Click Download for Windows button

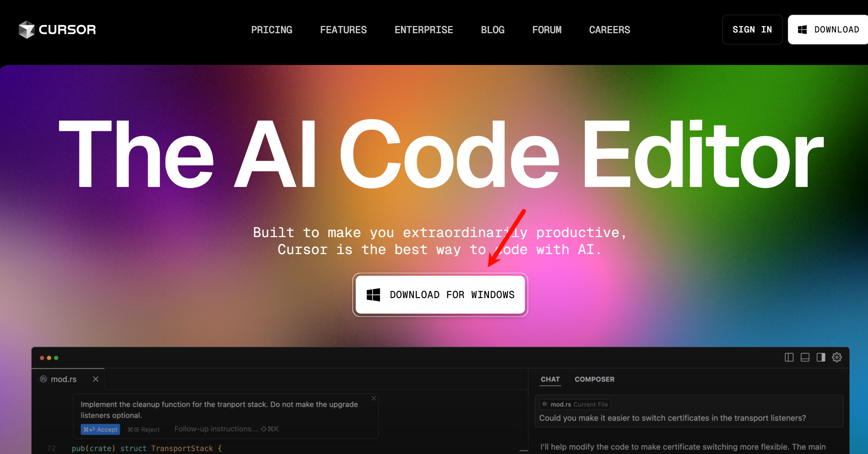coord(440,295)
